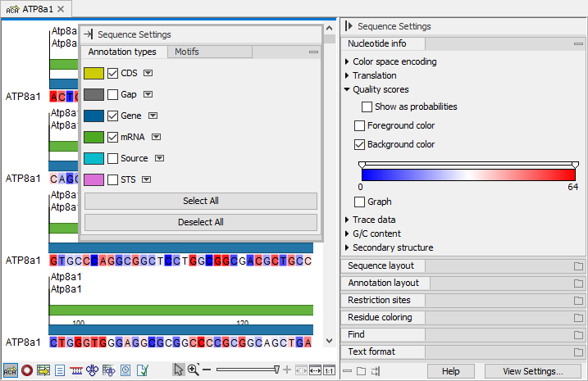Check the Show as probabilities option
This screenshot has width=588, height=381.
(x=367, y=107)
